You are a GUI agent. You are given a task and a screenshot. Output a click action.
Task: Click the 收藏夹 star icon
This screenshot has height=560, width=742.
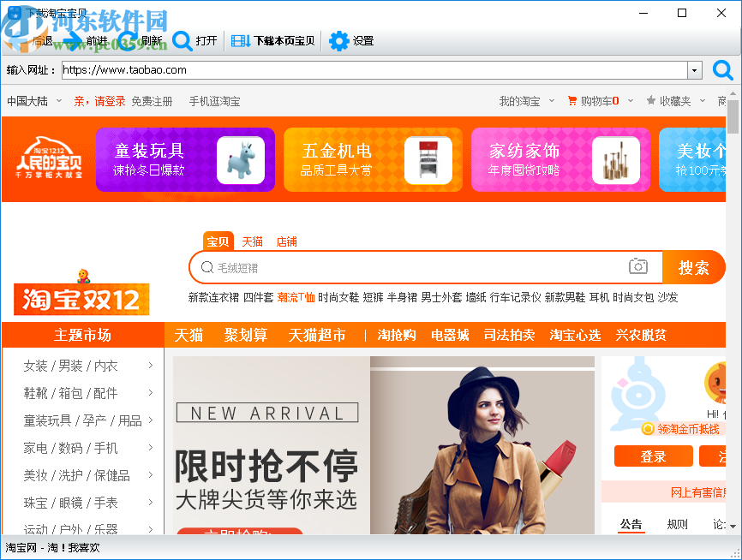(x=651, y=100)
